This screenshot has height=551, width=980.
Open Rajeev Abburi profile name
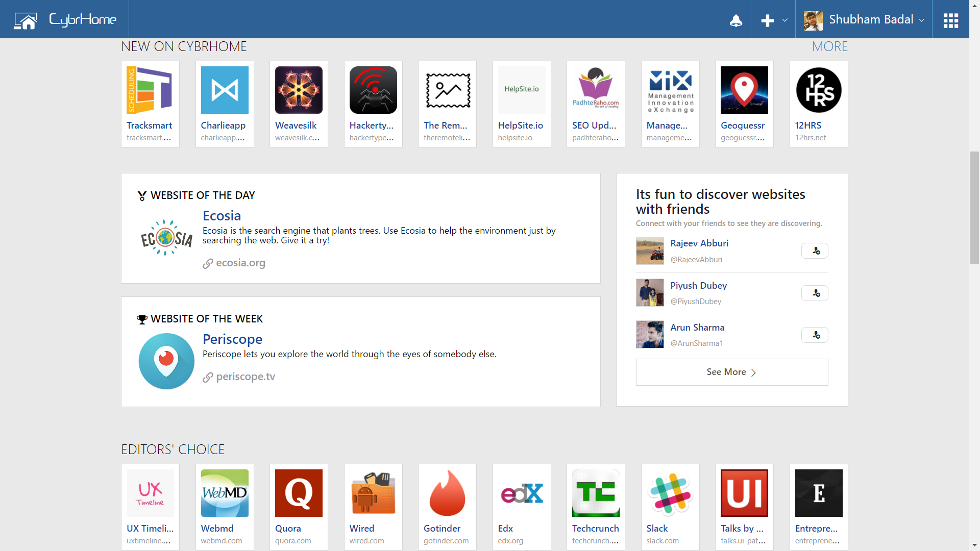(699, 243)
